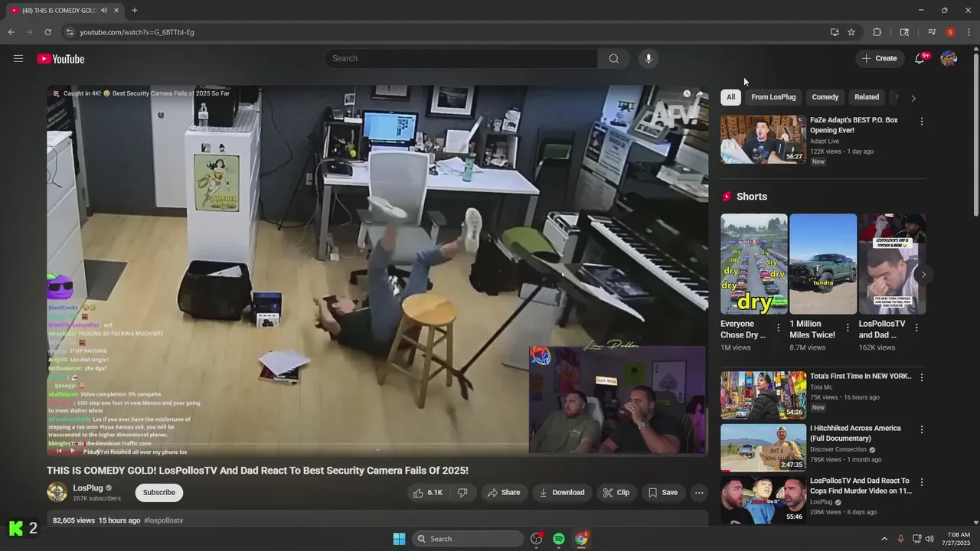
Task: Open the #lospollostv hashtag link
Action: 164,520
